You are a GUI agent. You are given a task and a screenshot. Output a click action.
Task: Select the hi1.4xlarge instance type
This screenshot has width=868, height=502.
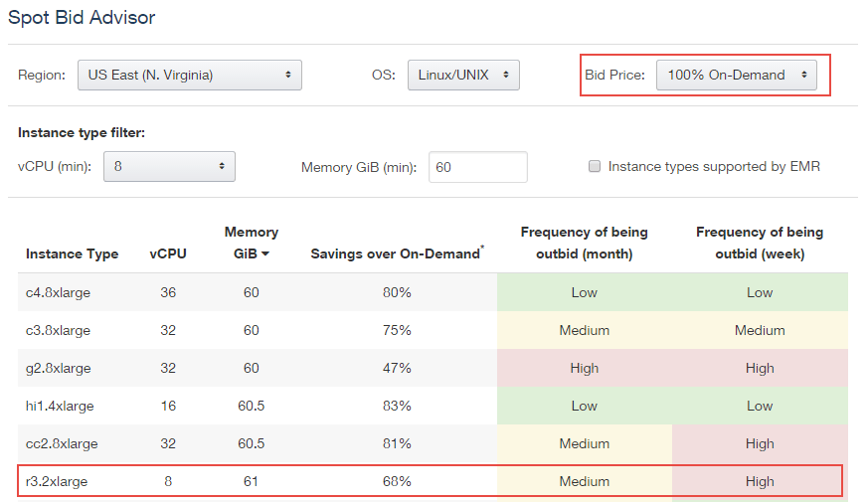coord(59,406)
